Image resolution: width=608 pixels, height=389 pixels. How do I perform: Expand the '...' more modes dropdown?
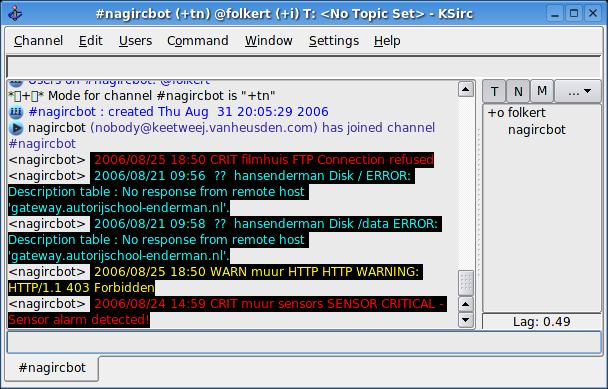pyautogui.click(x=578, y=92)
